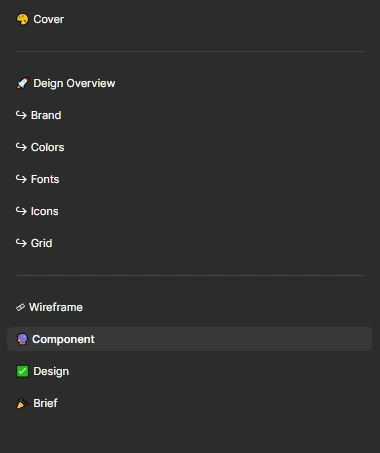Viewport: 380px width, 453px height.
Task: Click the palette emoji icon beside Cover
Action: tap(22, 19)
